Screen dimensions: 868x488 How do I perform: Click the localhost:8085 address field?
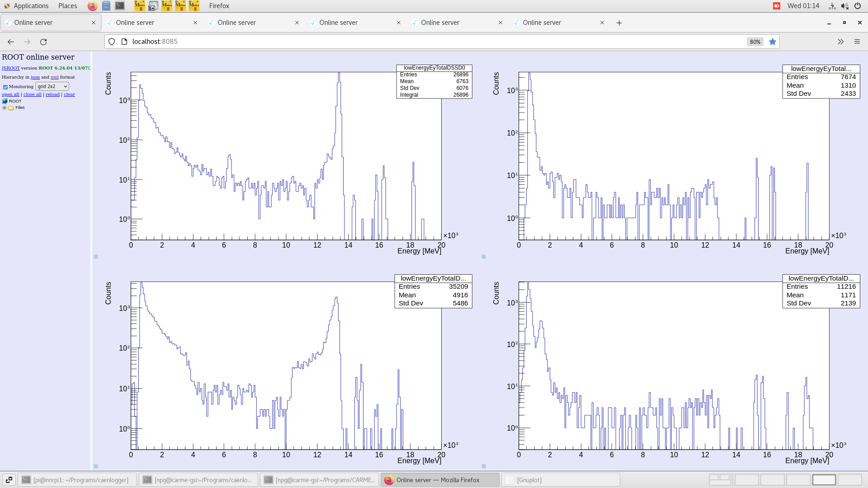click(x=155, y=42)
